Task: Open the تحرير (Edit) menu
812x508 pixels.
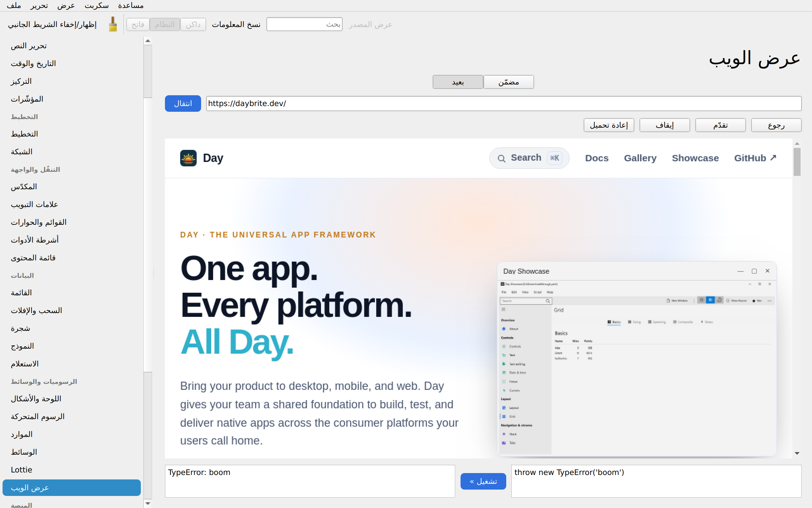Action: [x=39, y=6]
